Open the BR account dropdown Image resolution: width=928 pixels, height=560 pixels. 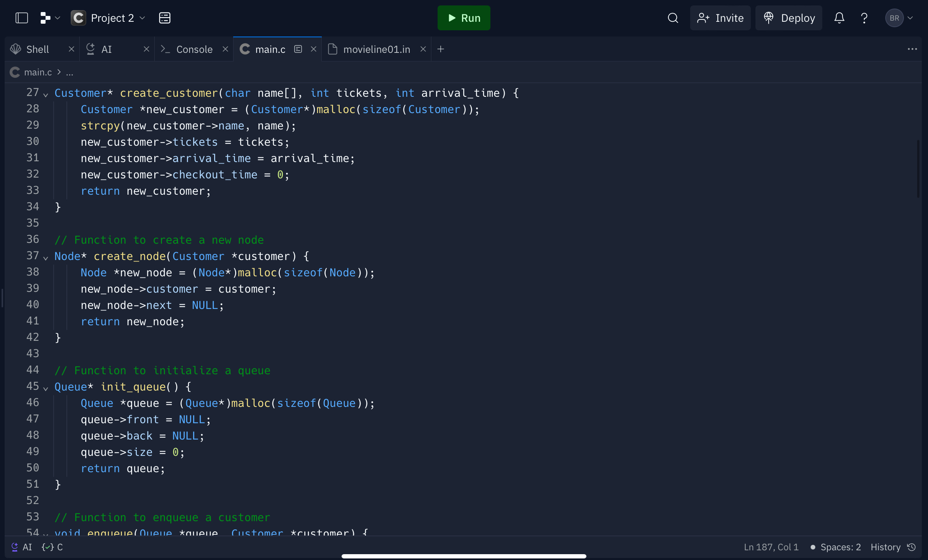click(899, 18)
